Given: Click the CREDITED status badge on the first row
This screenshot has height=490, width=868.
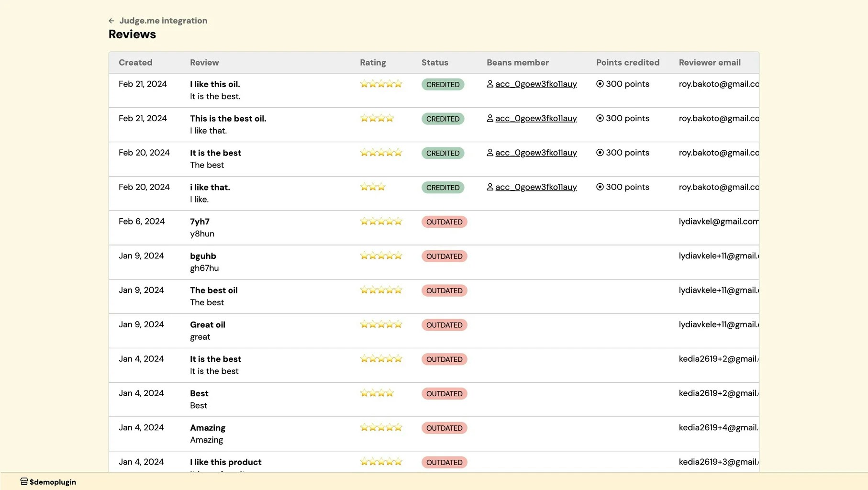Looking at the screenshot, I should click(x=442, y=84).
